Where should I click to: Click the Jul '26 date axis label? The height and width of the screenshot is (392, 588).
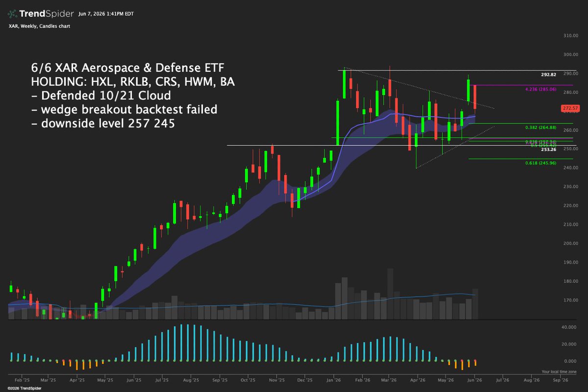pos(502,380)
